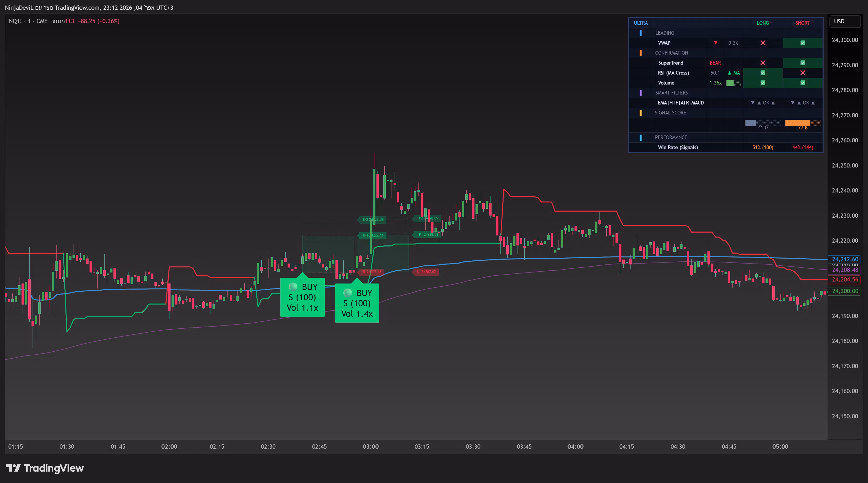
Task: Click the BEAR SuperTrend status
Action: (715, 63)
